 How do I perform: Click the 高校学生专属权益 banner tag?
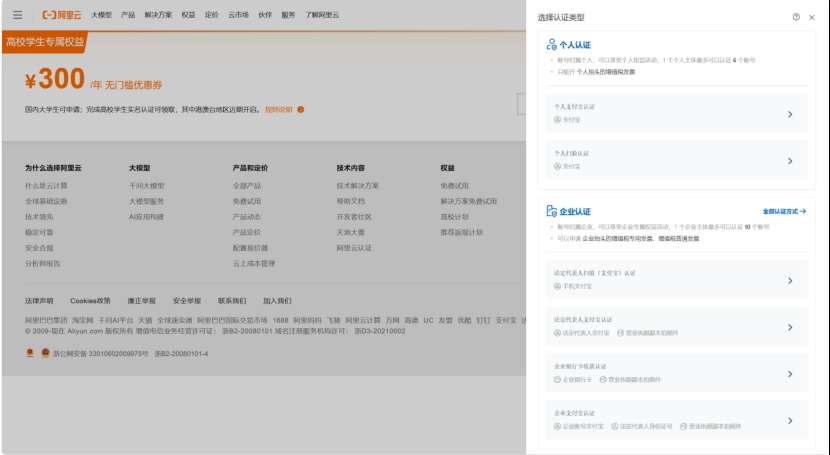click(x=45, y=42)
